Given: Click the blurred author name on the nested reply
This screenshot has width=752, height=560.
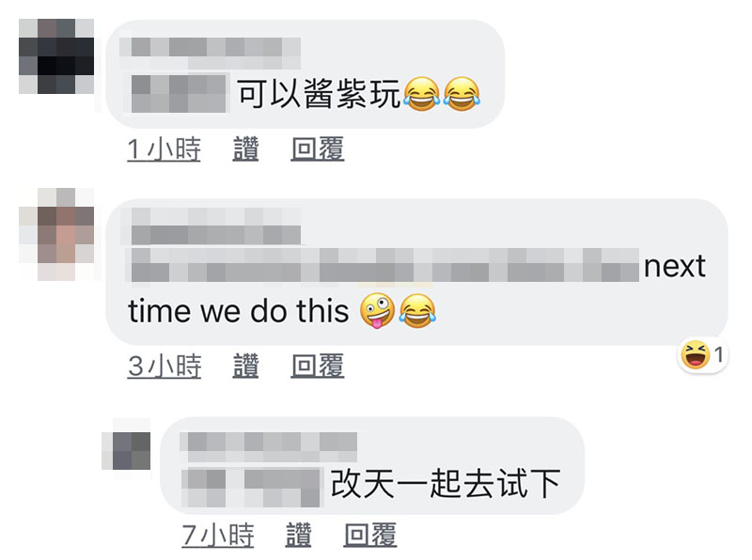Looking at the screenshot, I should pos(269,447).
